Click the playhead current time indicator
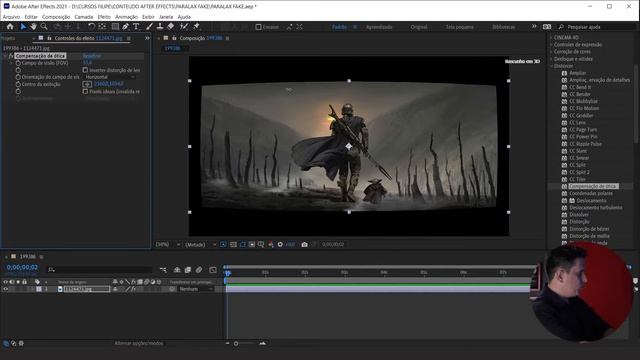Viewport: 640px width, 360px height. point(228,273)
